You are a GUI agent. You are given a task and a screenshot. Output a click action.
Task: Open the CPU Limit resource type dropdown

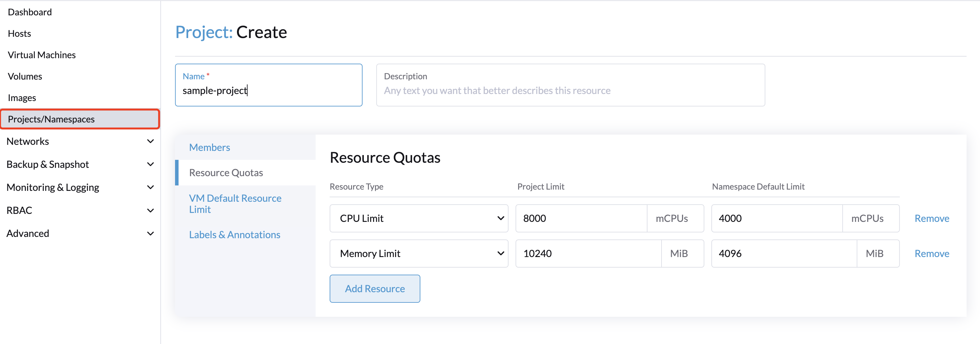coord(419,218)
